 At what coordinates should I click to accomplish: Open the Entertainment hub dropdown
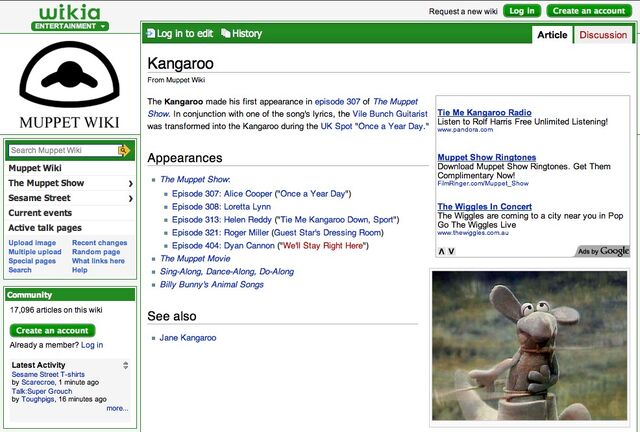tap(70, 26)
